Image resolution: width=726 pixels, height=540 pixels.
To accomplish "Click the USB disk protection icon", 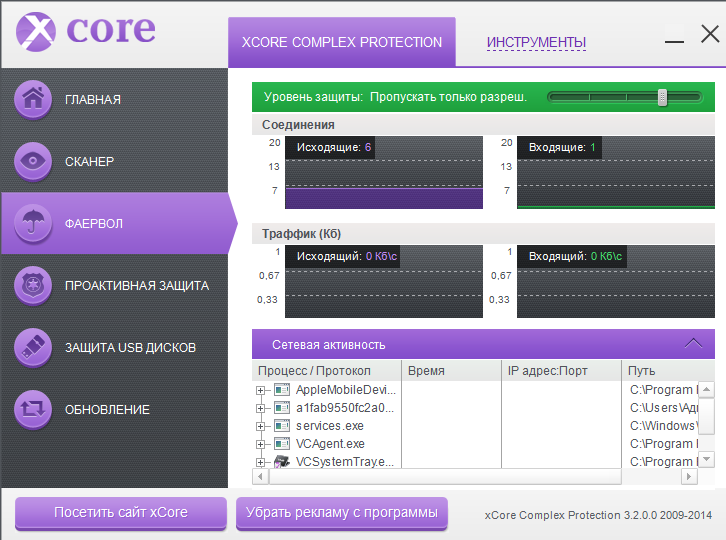I will 33,347.
